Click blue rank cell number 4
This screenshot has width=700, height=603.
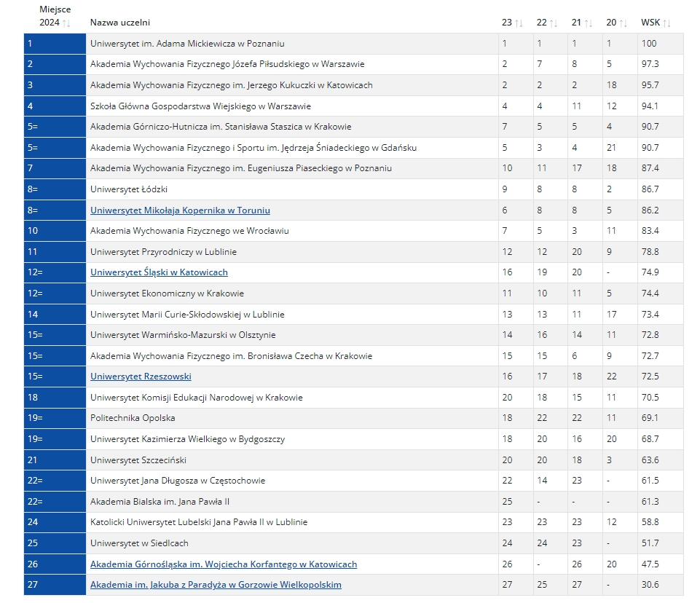55,106
